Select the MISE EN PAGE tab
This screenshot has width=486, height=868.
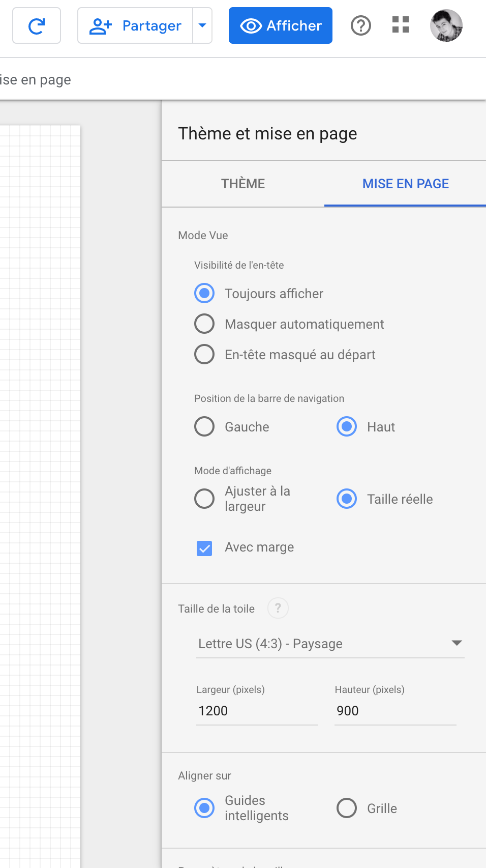tap(405, 184)
